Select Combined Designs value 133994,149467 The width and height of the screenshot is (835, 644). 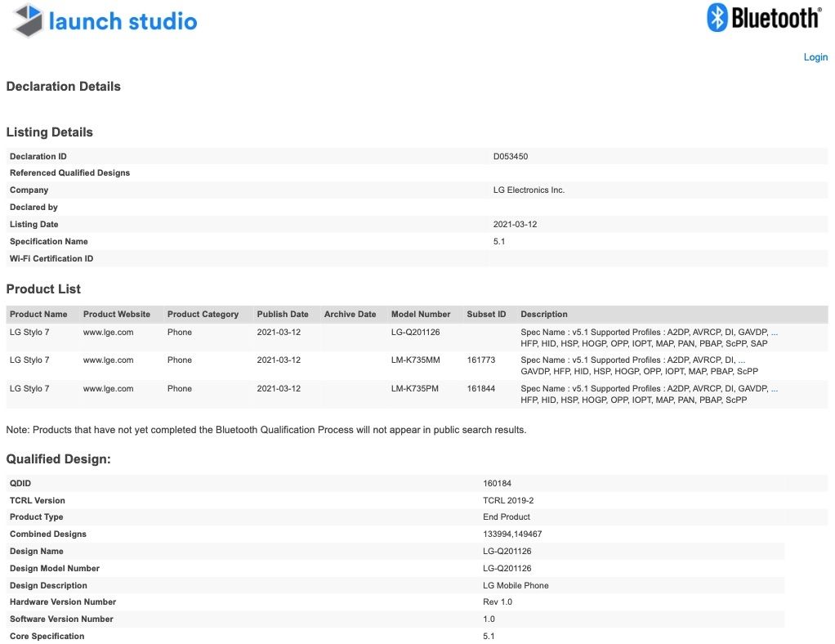pyautogui.click(x=512, y=534)
